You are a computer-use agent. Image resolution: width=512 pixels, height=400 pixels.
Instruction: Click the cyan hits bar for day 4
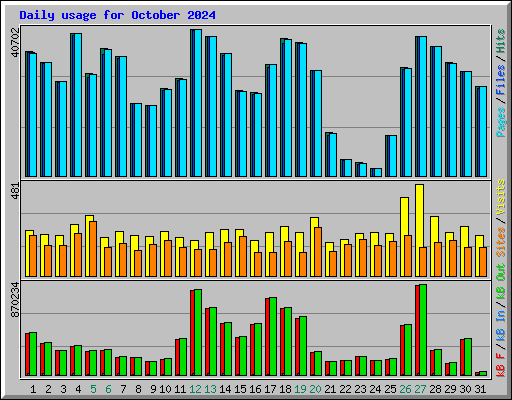point(78,105)
